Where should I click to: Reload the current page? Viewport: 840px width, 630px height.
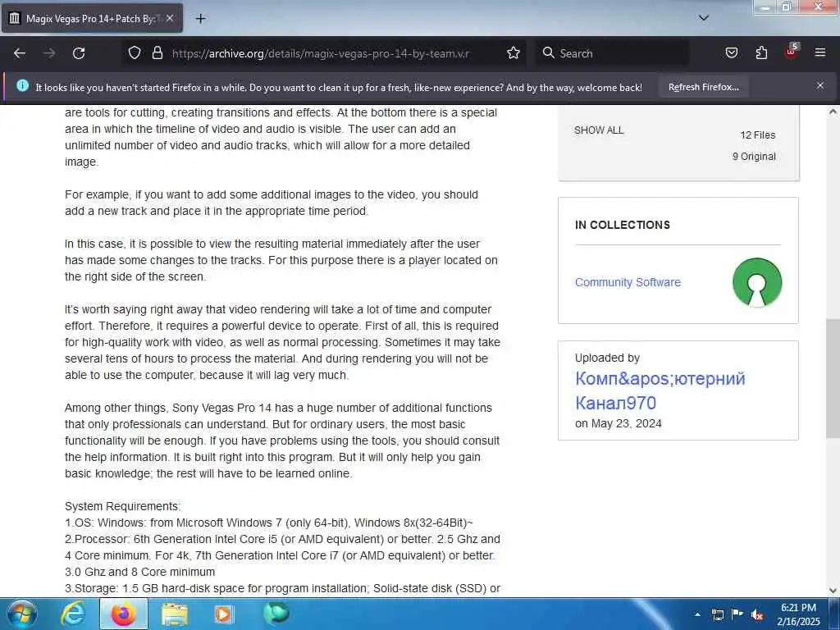pos(79,53)
